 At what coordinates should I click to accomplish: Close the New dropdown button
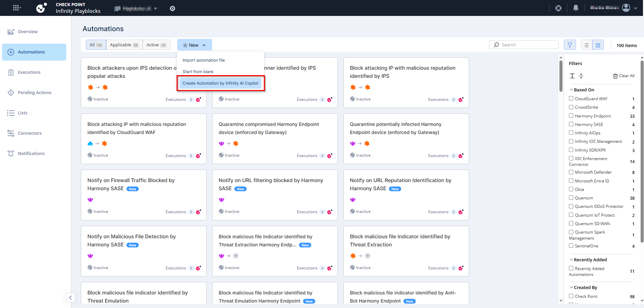194,45
